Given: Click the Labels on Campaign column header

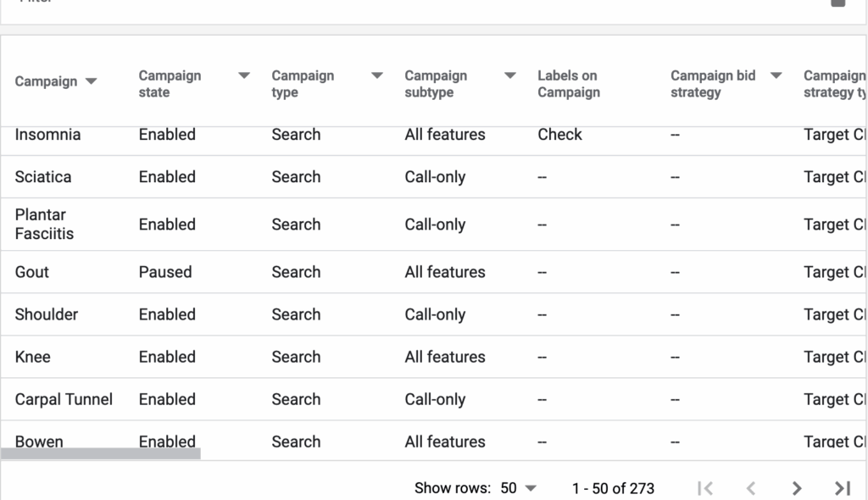Looking at the screenshot, I should point(568,83).
